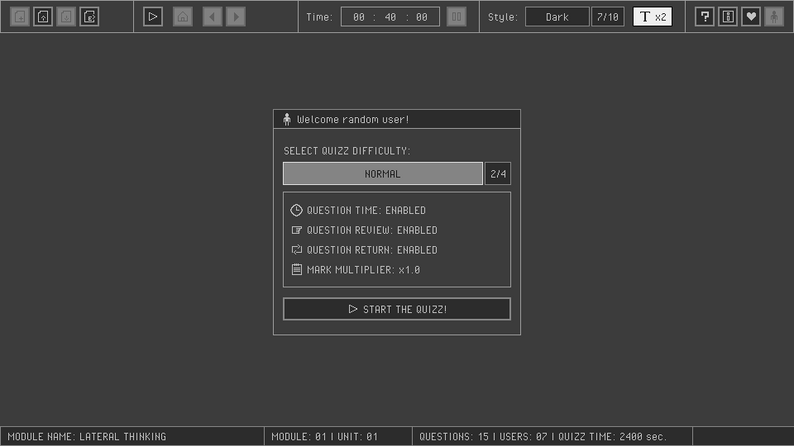Click the NORMAL difficulty selector

pos(383,174)
